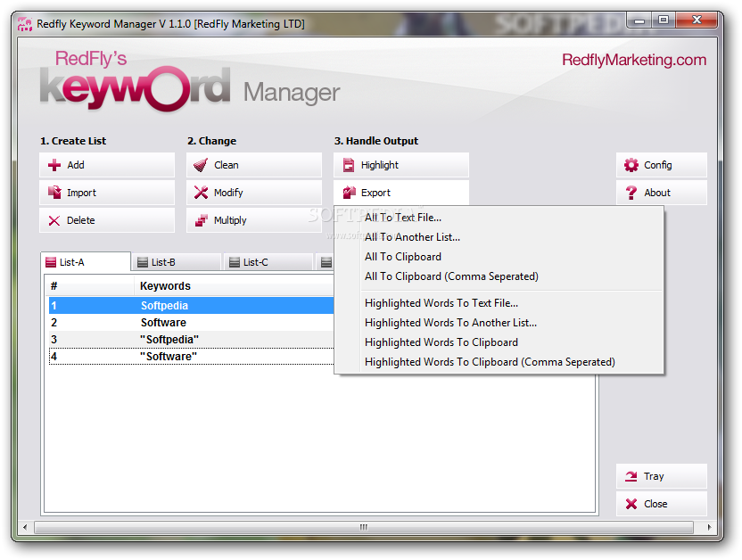This screenshot has width=742, height=560.
Task: Click the app icon in title bar
Action: click(25, 24)
